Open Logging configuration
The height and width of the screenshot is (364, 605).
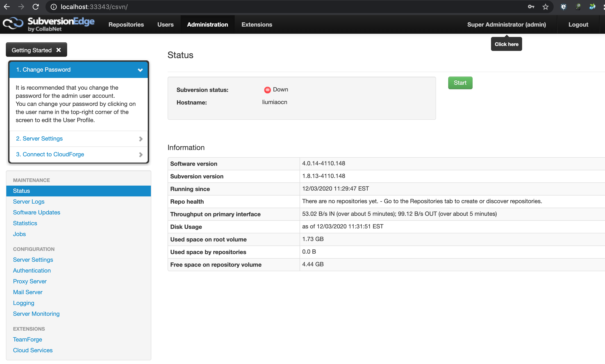(x=24, y=303)
